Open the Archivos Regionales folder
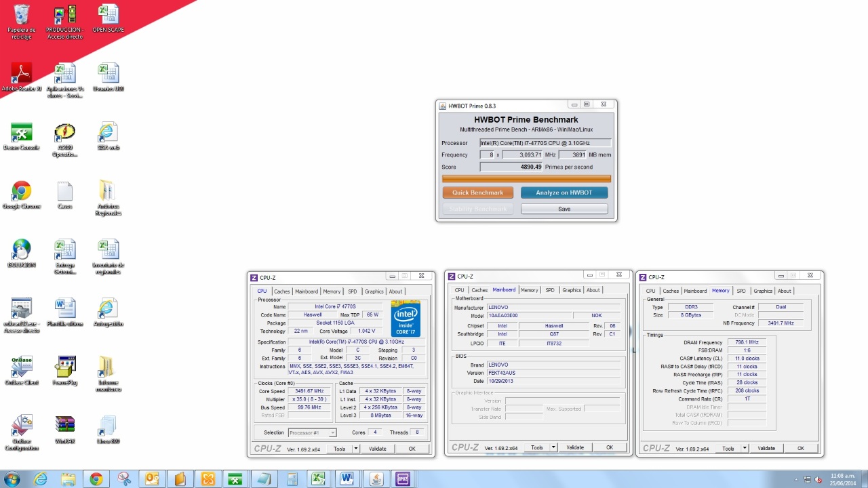 pyautogui.click(x=108, y=198)
